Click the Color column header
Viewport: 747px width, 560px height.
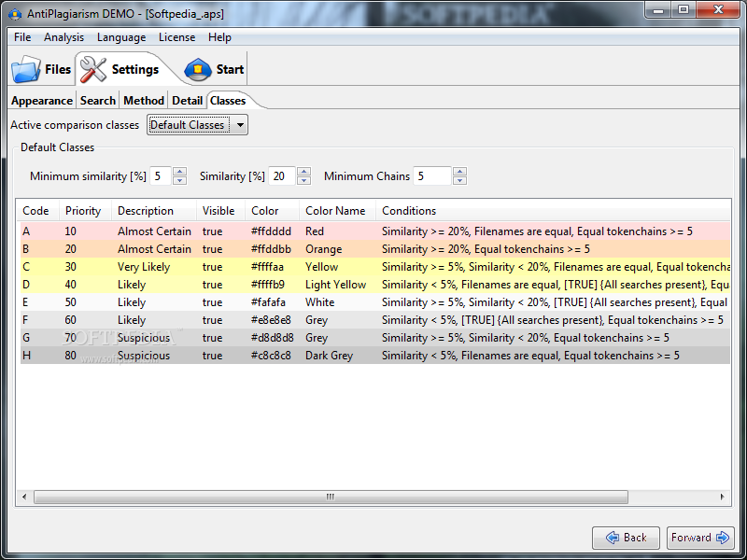[x=272, y=211]
